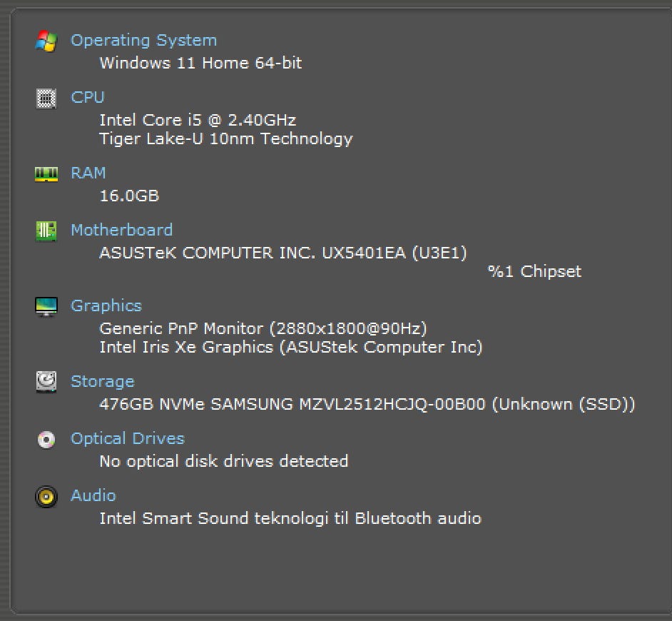Click the green RAM stick icon
The height and width of the screenshot is (621, 672).
click(x=46, y=174)
